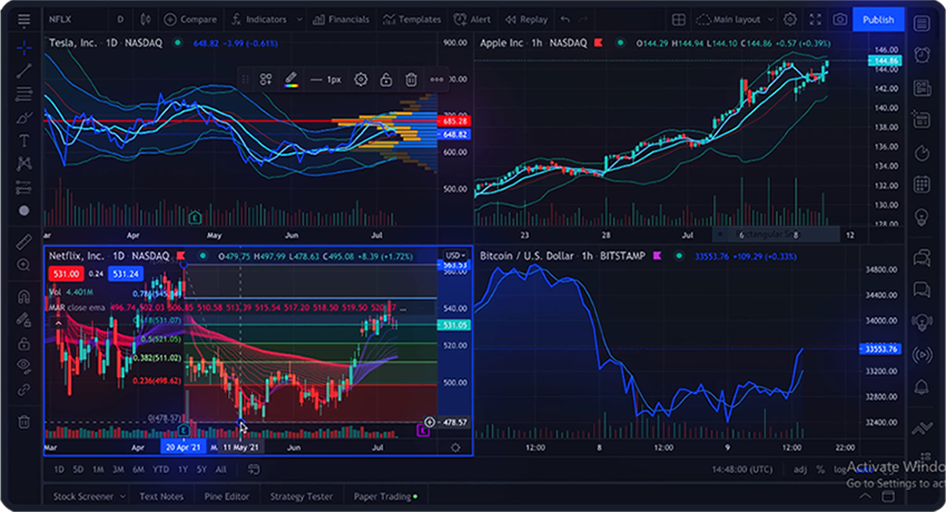Take a chart snapshot with camera icon
The height and width of the screenshot is (512, 946).
tap(840, 19)
